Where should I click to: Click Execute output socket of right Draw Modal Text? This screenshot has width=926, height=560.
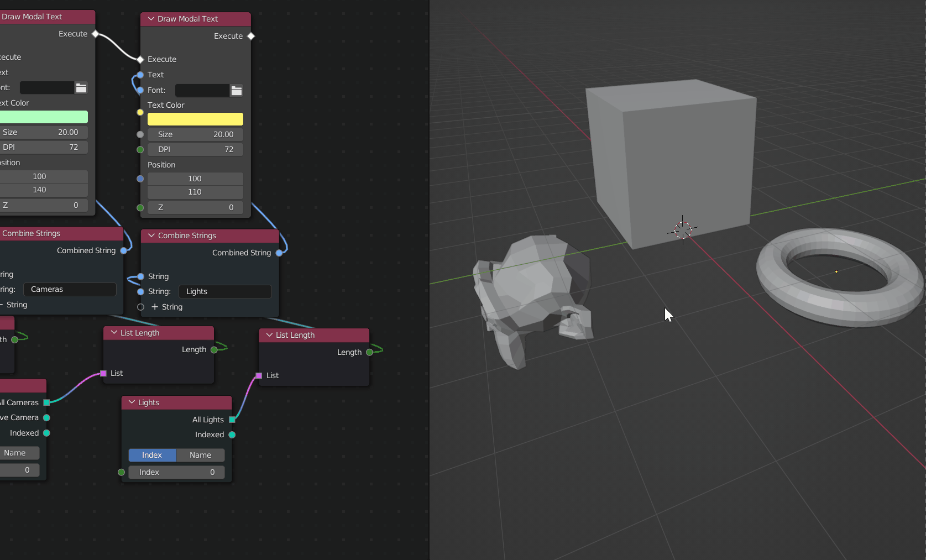251,36
